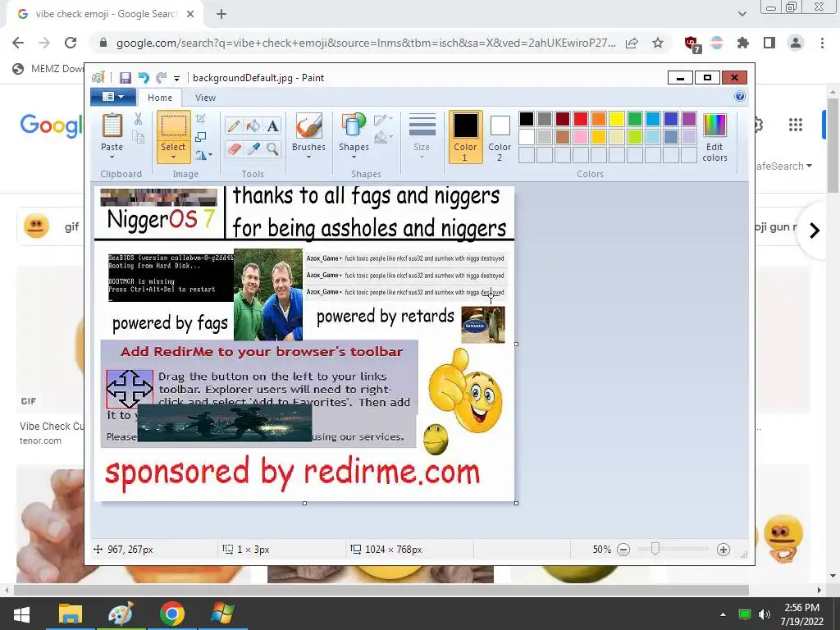Click zoom in plus button in Paint
This screenshot has height=630, width=840.
point(724,550)
